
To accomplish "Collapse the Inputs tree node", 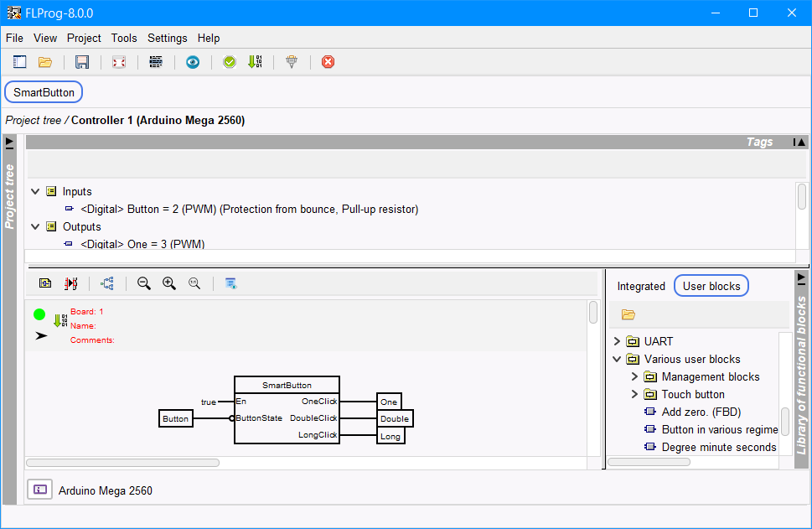I will [35, 191].
